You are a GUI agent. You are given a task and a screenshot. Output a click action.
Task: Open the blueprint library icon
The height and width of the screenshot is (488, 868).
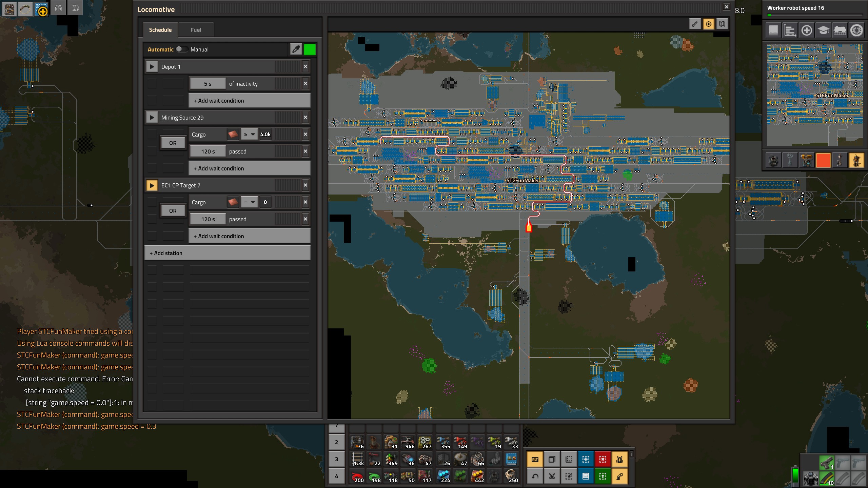tap(773, 30)
